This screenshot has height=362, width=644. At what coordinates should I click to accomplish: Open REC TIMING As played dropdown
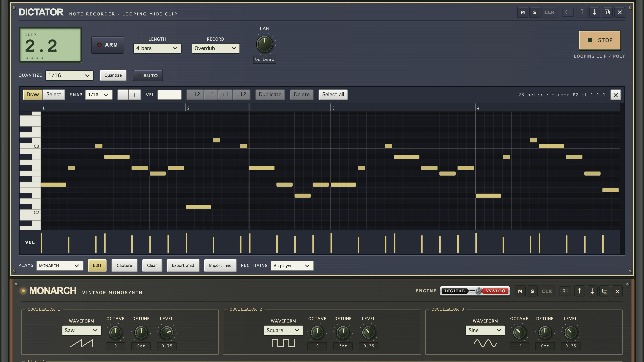point(292,266)
